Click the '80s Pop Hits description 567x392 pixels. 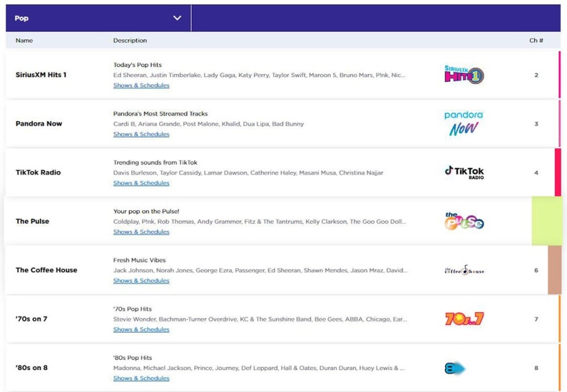tap(132, 358)
